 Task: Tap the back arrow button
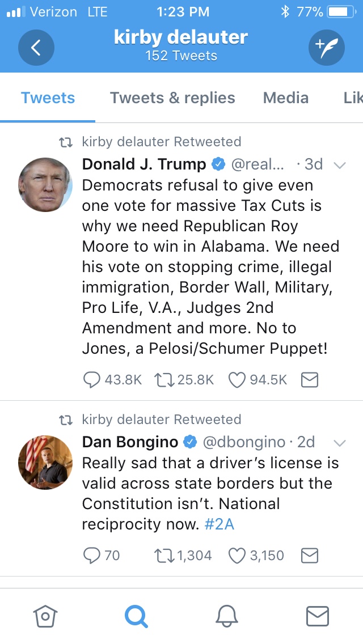tap(36, 48)
